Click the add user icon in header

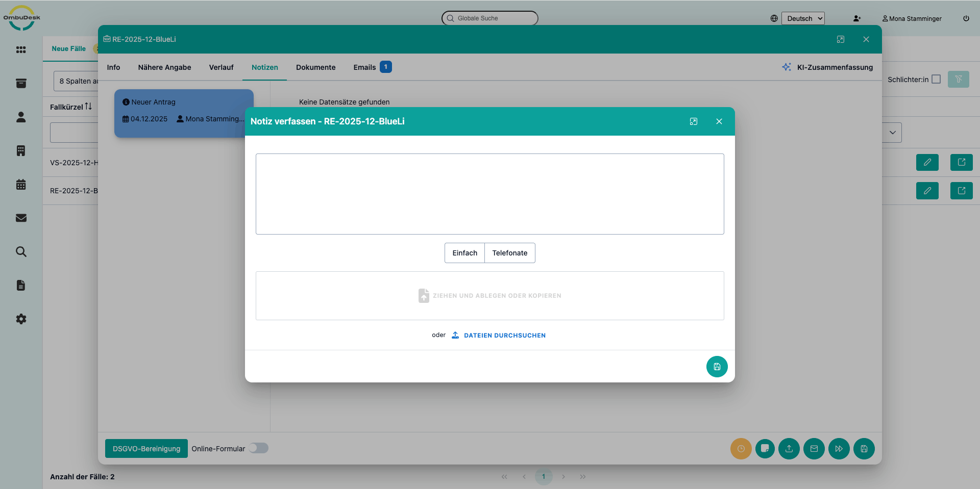point(856,18)
